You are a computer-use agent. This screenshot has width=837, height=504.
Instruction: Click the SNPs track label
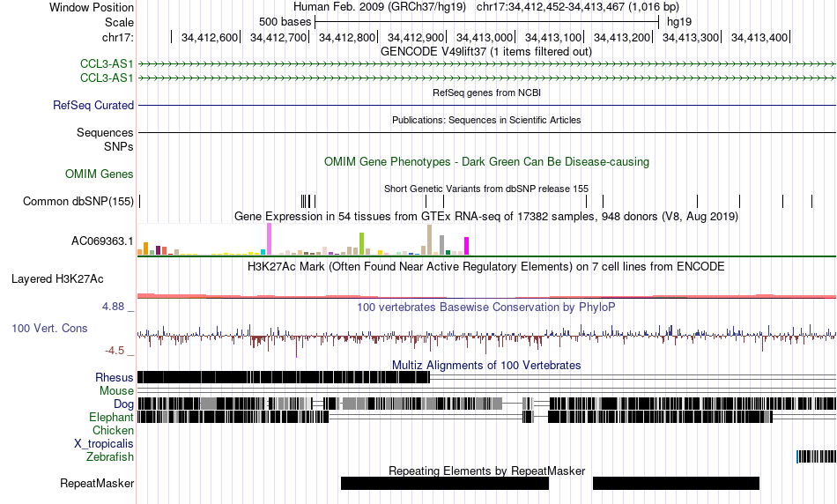(119, 147)
